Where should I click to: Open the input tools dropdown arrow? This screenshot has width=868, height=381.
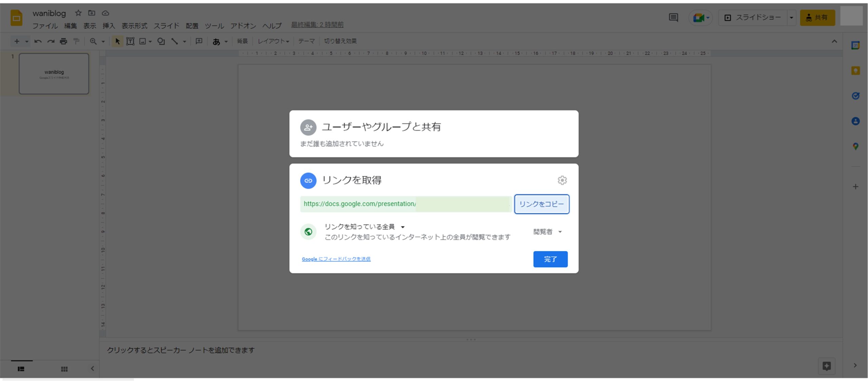[x=226, y=42]
